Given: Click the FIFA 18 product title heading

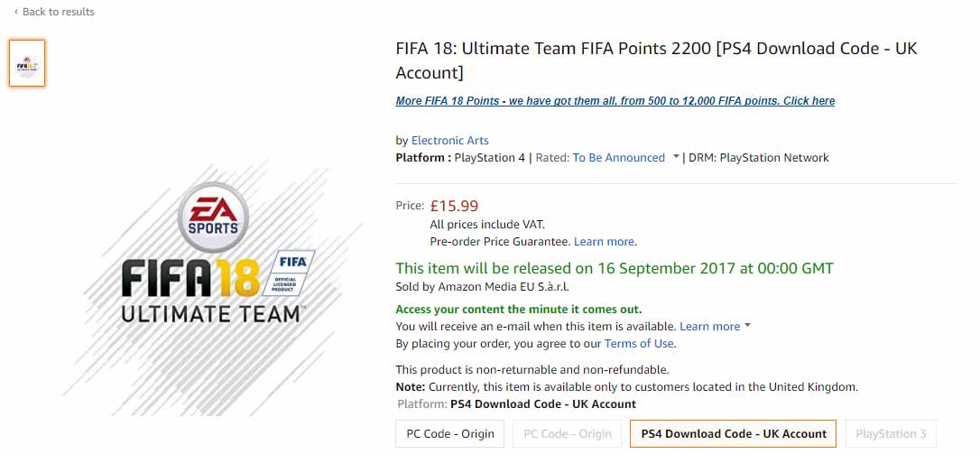Looking at the screenshot, I should coord(657,60).
